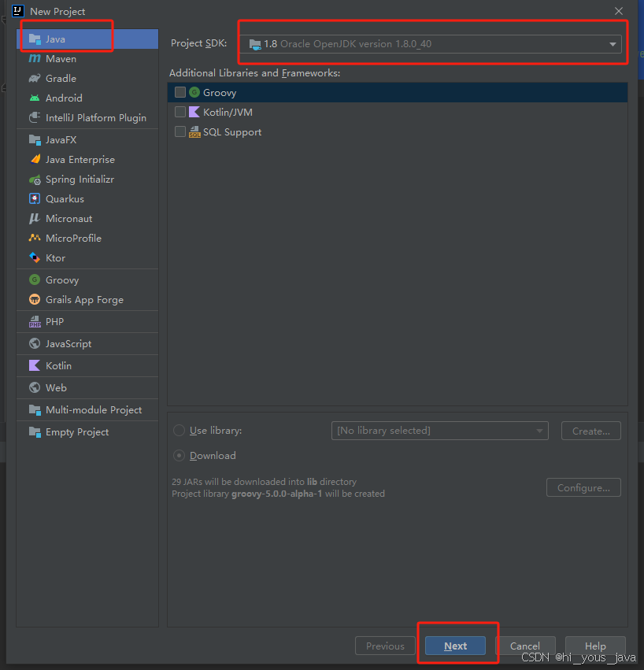The image size is (644, 670).
Task: Click the green Android robot icon
Action: click(x=35, y=98)
